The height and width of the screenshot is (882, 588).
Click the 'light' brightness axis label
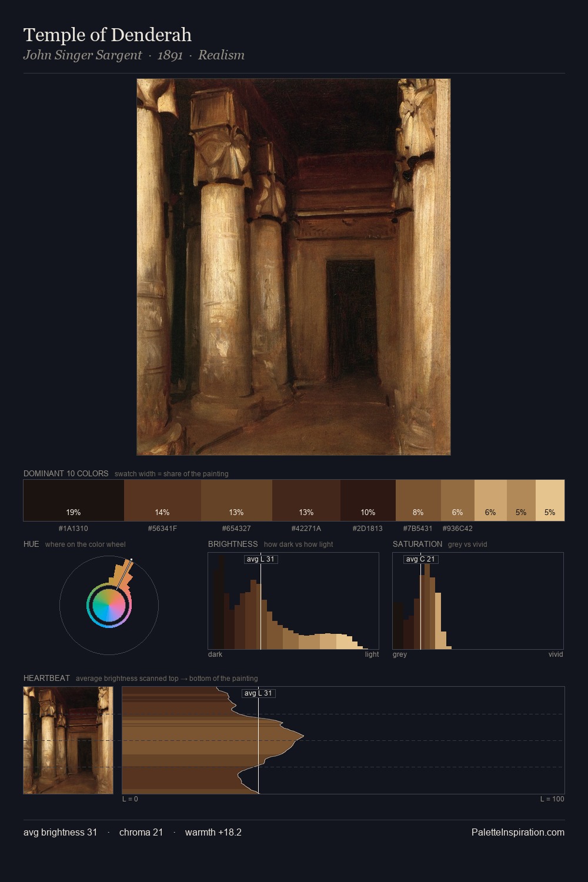(x=372, y=654)
